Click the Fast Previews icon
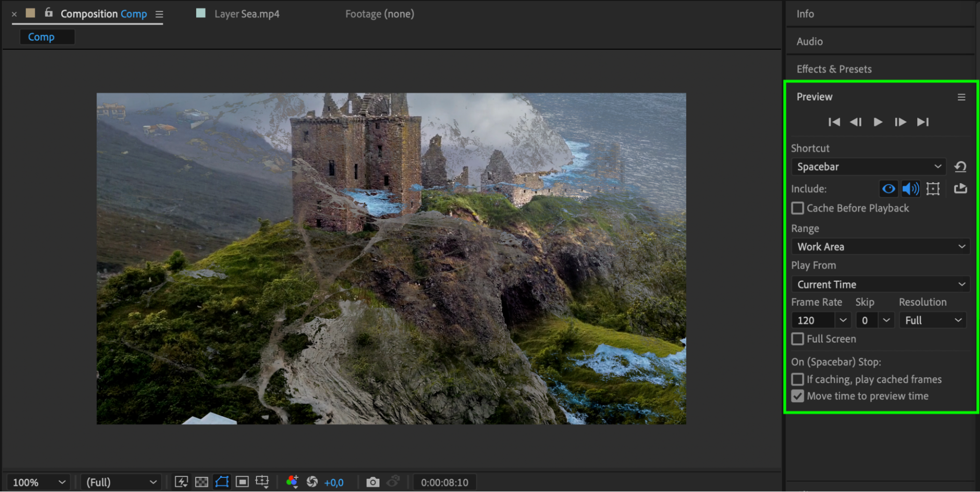 (181, 482)
